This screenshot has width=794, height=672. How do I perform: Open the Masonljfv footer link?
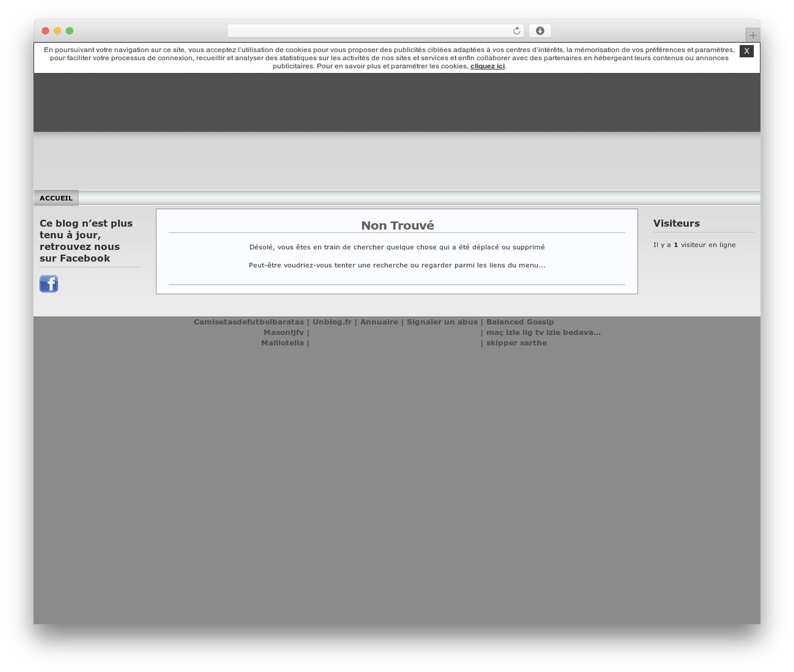point(283,333)
